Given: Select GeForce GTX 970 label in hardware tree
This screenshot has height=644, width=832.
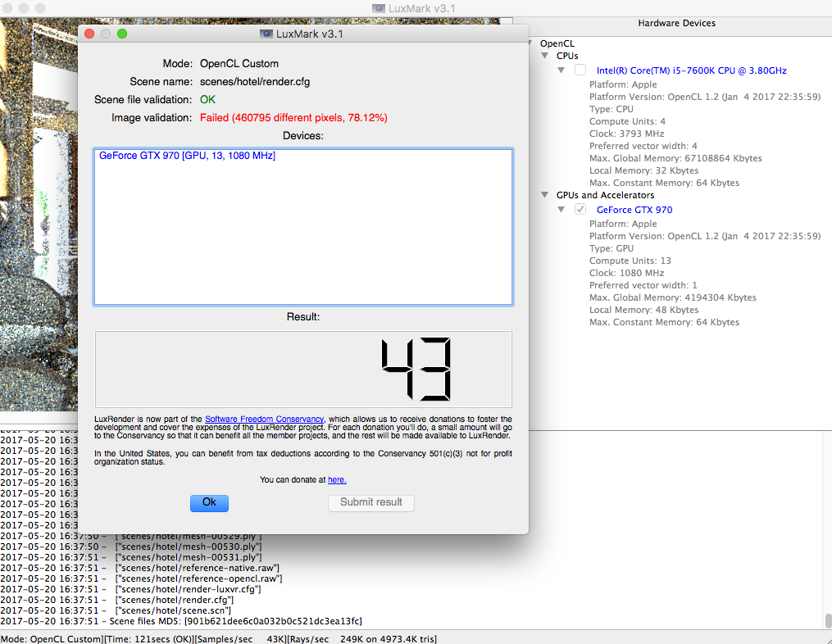Looking at the screenshot, I should (634, 210).
